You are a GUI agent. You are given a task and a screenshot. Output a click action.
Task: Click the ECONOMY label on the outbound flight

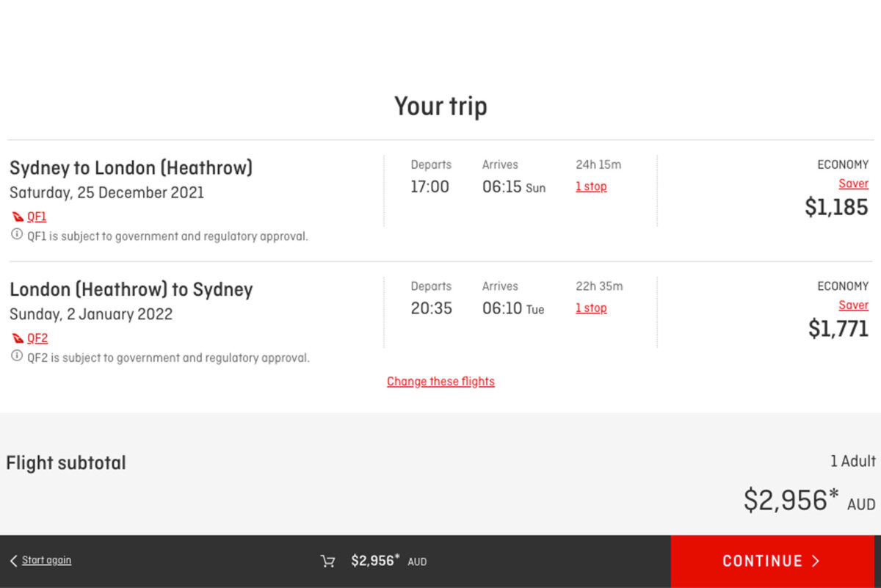[x=842, y=164]
